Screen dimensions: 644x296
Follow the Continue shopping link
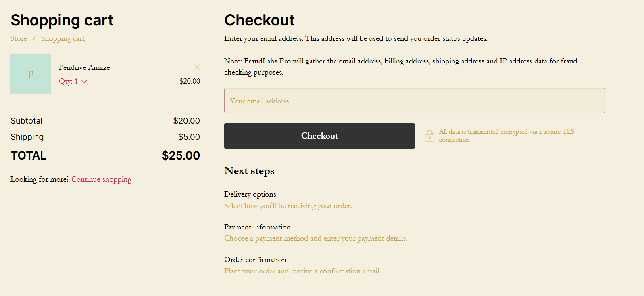[101, 179]
